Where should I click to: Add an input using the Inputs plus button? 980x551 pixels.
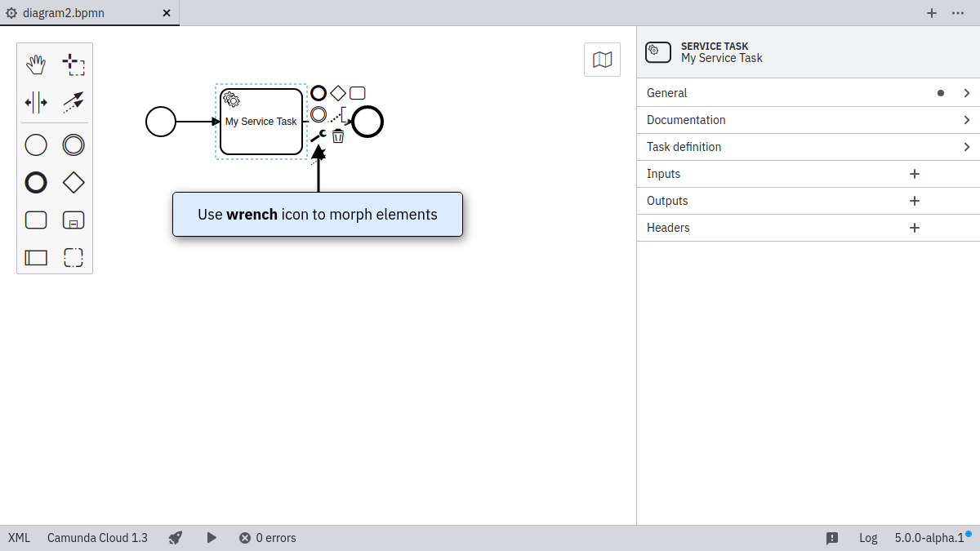[914, 174]
